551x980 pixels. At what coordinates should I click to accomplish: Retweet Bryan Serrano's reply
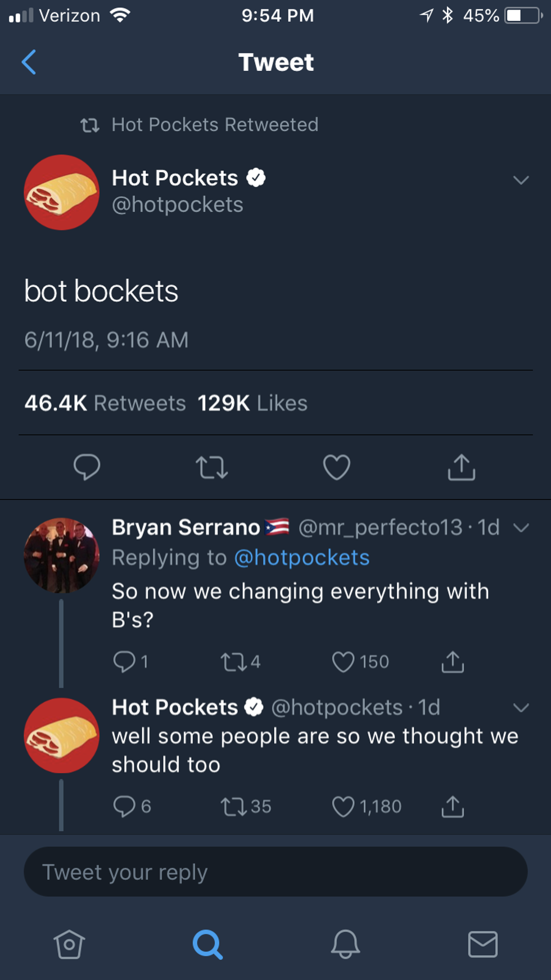233,662
